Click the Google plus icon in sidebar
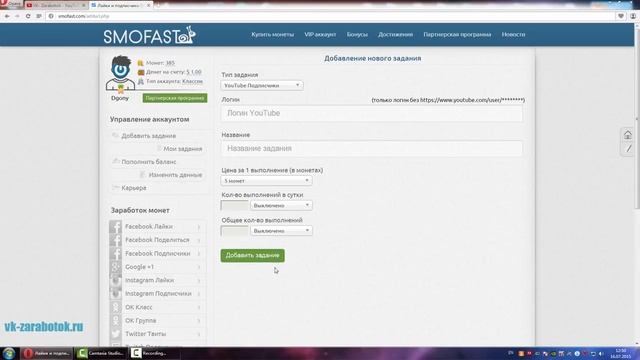This screenshot has width=640, height=360. [116, 267]
